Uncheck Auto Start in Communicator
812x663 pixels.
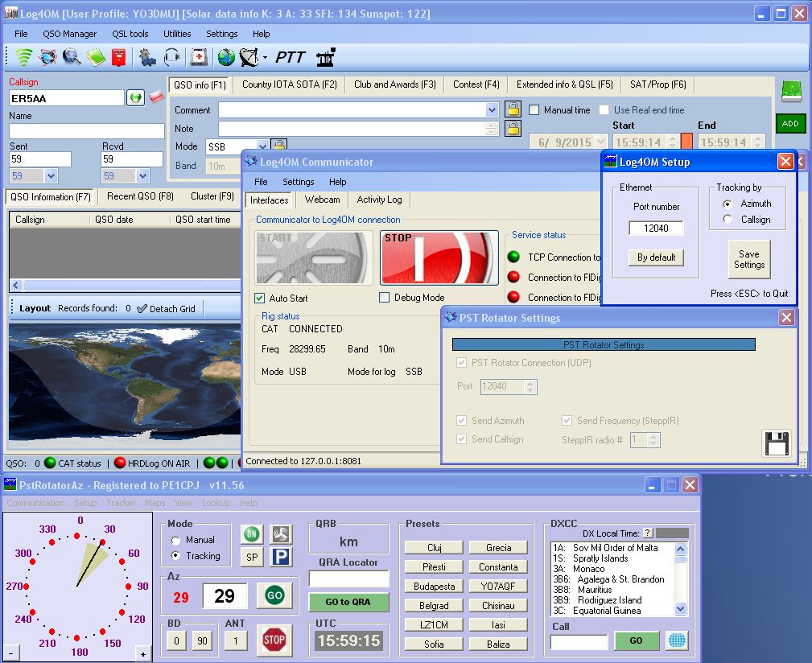(x=260, y=299)
